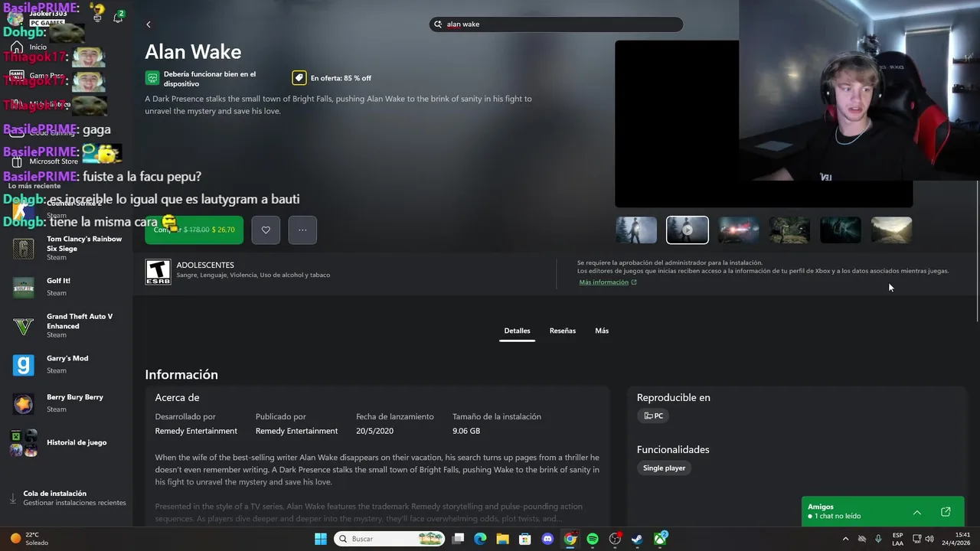Show hidden system tray icons
The width and height of the screenshot is (980, 551).
(845, 539)
